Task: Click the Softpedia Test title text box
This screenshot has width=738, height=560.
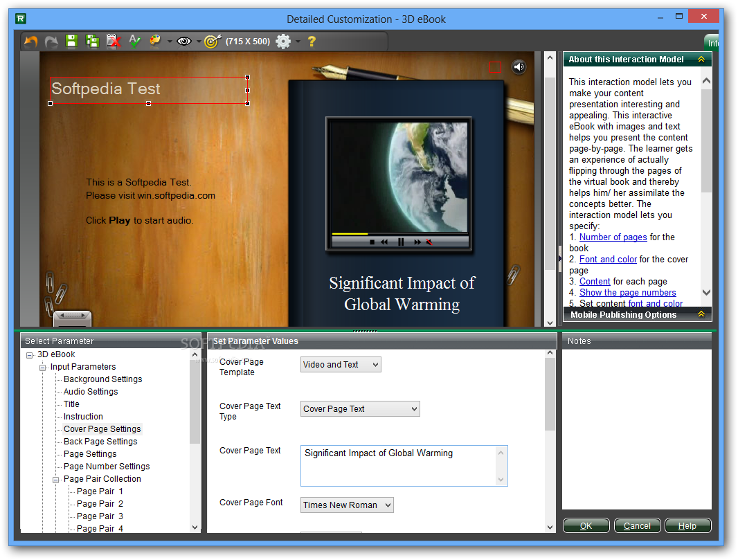Action: (x=149, y=90)
